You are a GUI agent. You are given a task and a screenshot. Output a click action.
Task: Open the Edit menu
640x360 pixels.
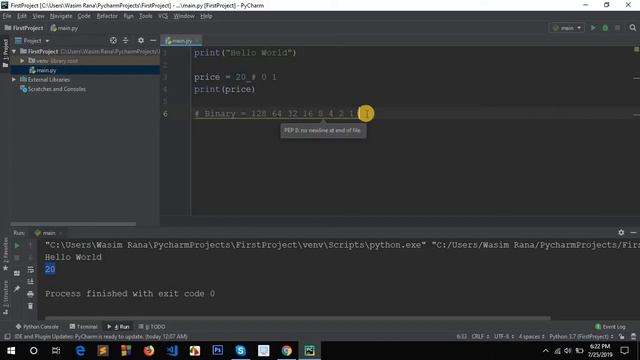(x=22, y=16)
